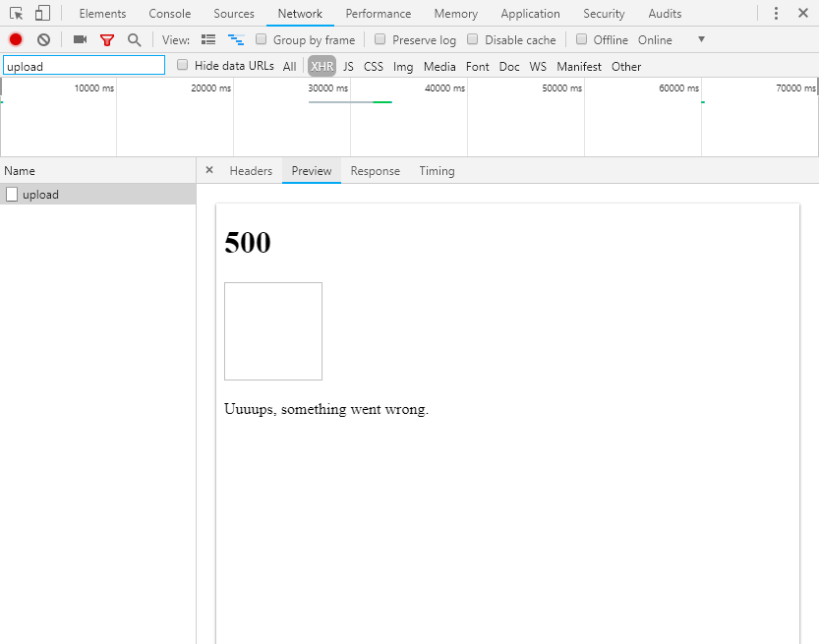Switch to the Console panel tab
819x644 pixels.
[x=170, y=14]
